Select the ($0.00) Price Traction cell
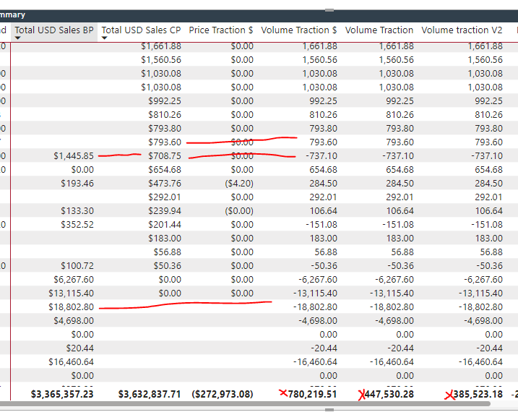 239,211
